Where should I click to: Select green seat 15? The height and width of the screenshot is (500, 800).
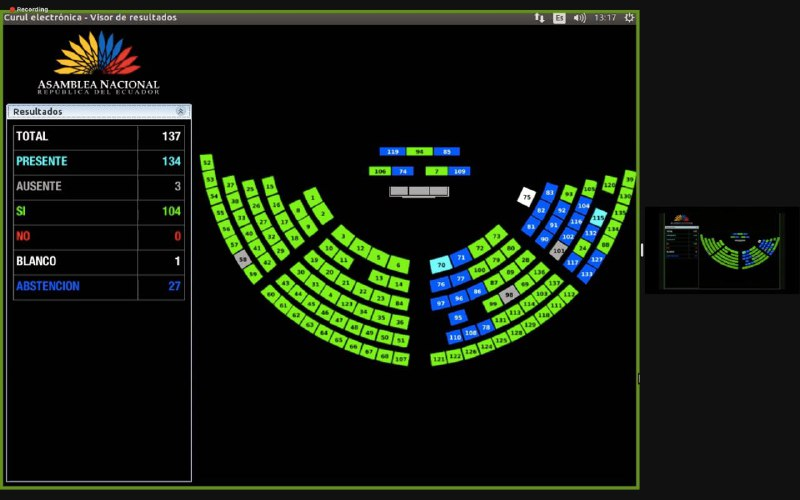[x=270, y=186]
